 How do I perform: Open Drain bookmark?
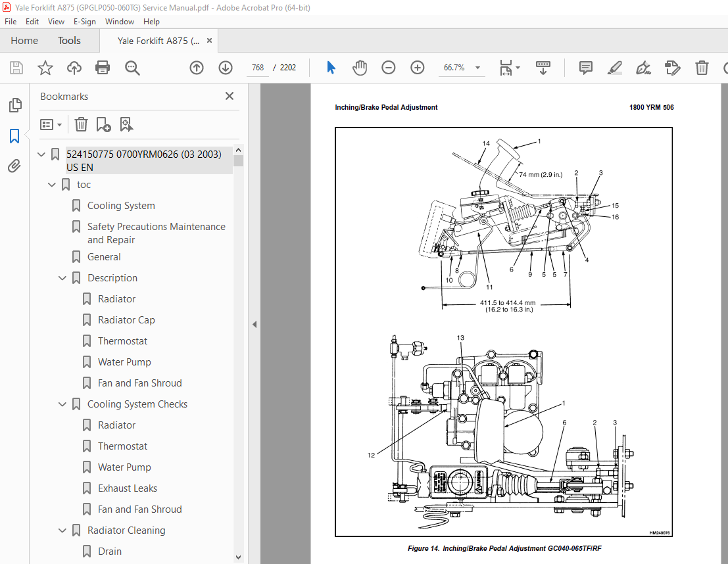110,552
